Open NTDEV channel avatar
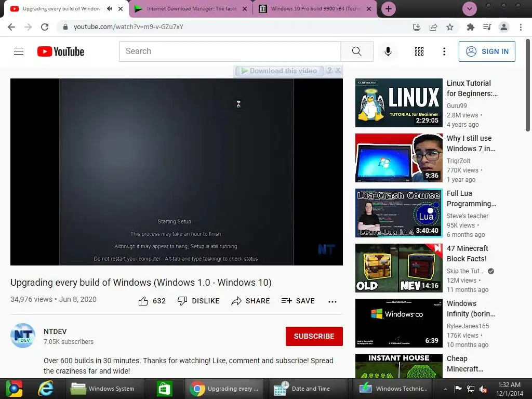 click(23, 336)
